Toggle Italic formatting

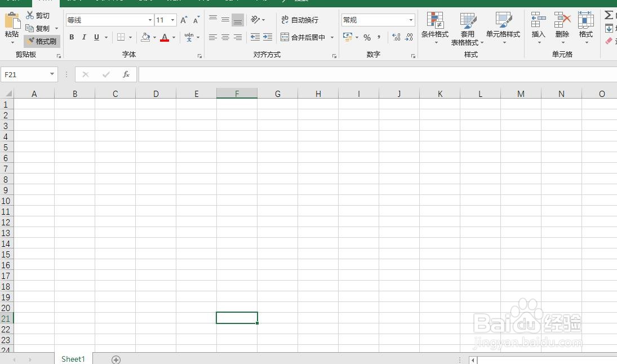[x=84, y=37]
